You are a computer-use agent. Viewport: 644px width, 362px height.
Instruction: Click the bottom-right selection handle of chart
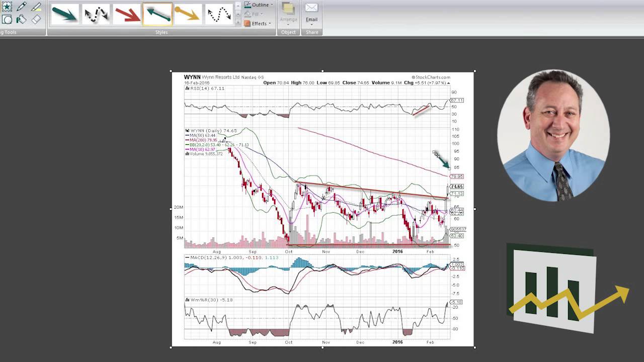point(474,346)
